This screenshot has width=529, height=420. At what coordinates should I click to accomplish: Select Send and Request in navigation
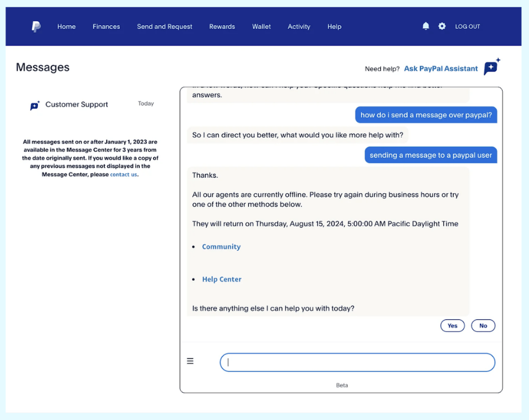[x=164, y=26]
